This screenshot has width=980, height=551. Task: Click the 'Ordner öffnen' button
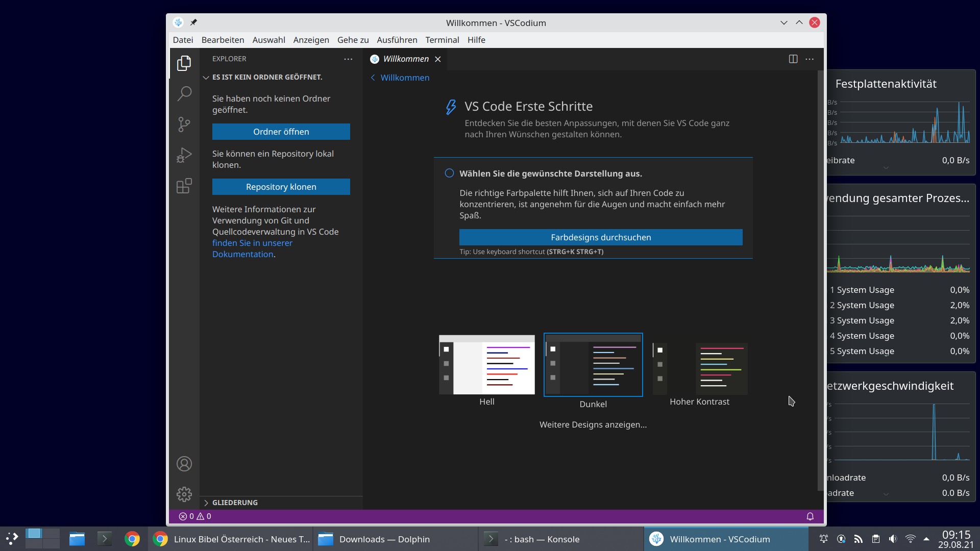281,132
